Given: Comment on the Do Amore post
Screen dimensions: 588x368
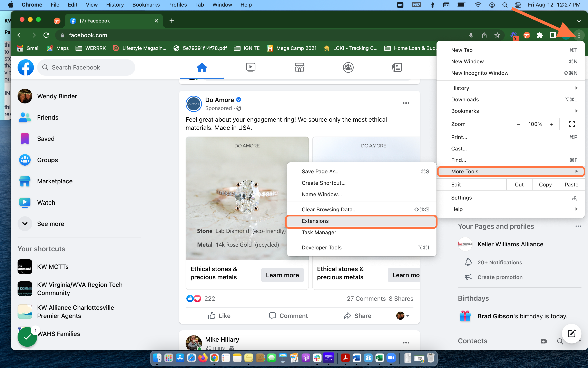Looking at the screenshot, I should pos(288,316).
